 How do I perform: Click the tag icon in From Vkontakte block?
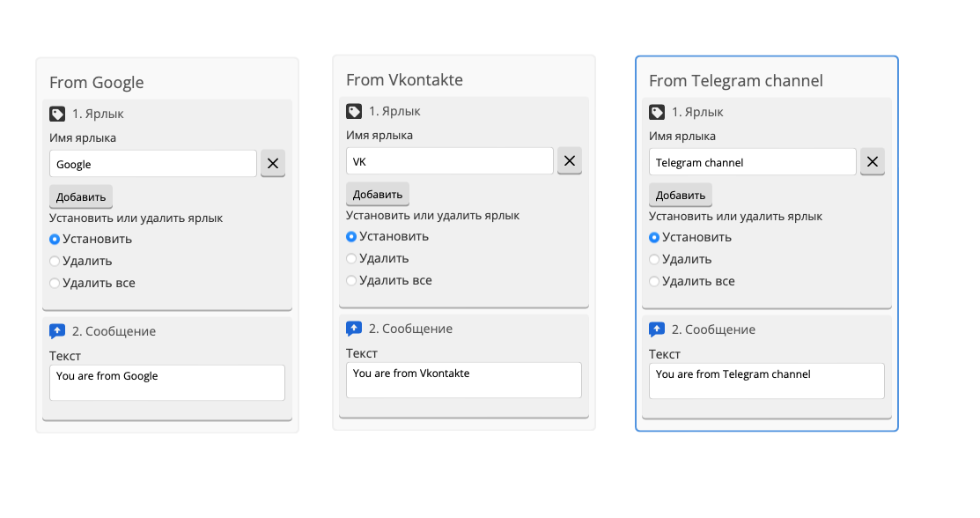pyautogui.click(x=354, y=111)
